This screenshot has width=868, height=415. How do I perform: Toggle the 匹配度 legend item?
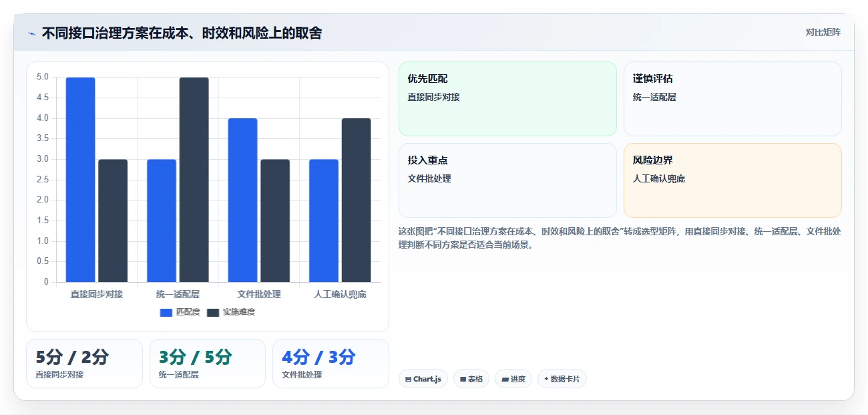[x=180, y=312]
